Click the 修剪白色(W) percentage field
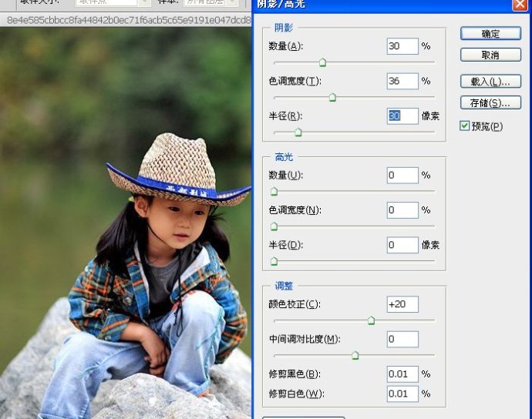Screen dimensions: 532x419 [402, 394]
